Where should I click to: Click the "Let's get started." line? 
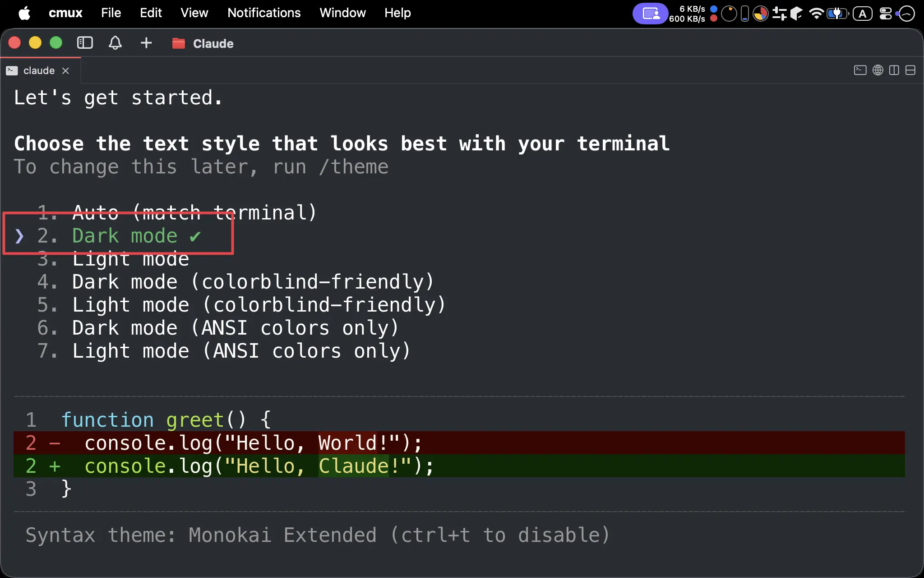point(118,98)
